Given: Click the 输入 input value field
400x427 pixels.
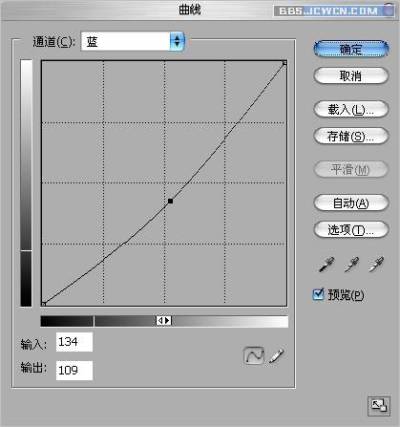Looking at the screenshot, I should tap(74, 342).
